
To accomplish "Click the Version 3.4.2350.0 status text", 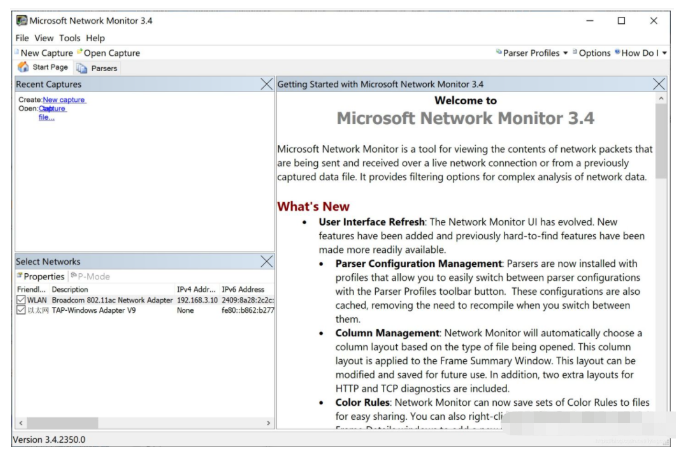I will pyautogui.click(x=49, y=439).
